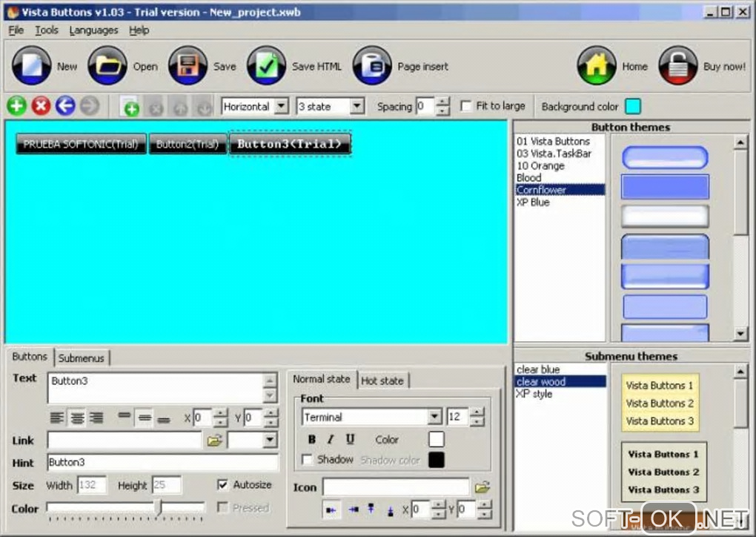Click the New project icon
This screenshot has height=537, width=756.
coord(31,65)
